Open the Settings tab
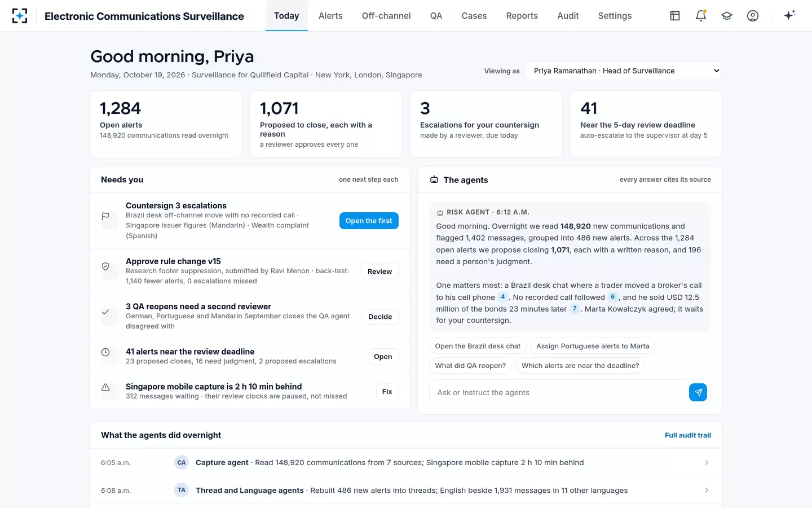The width and height of the screenshot is (812, 508). coord(615,16)
